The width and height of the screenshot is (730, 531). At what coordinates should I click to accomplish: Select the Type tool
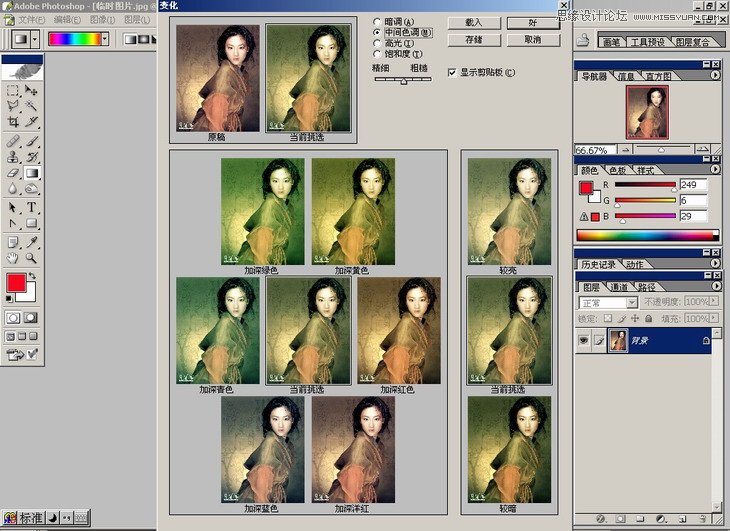pyautogui.click(x=31, y=207)
